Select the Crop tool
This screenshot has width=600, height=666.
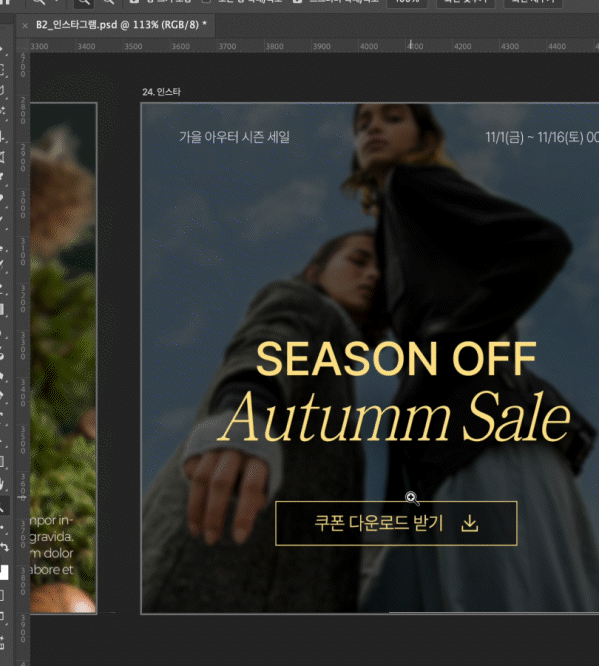coord(4,135)
